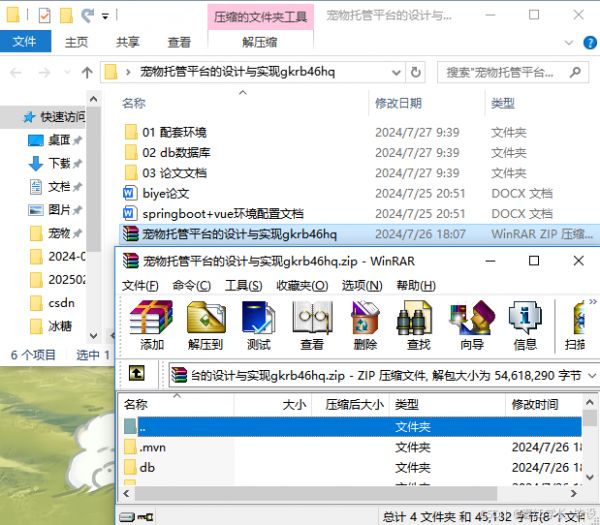Click the Undo icon in Explorer title bar
600x525 pixels.
click(x=88, y=16)
